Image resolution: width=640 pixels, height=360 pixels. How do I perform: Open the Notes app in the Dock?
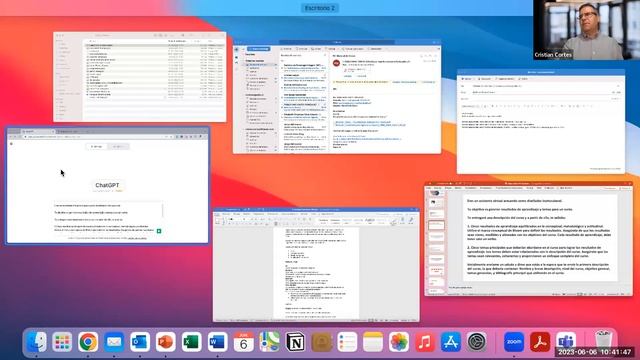[x=373, y=342]
